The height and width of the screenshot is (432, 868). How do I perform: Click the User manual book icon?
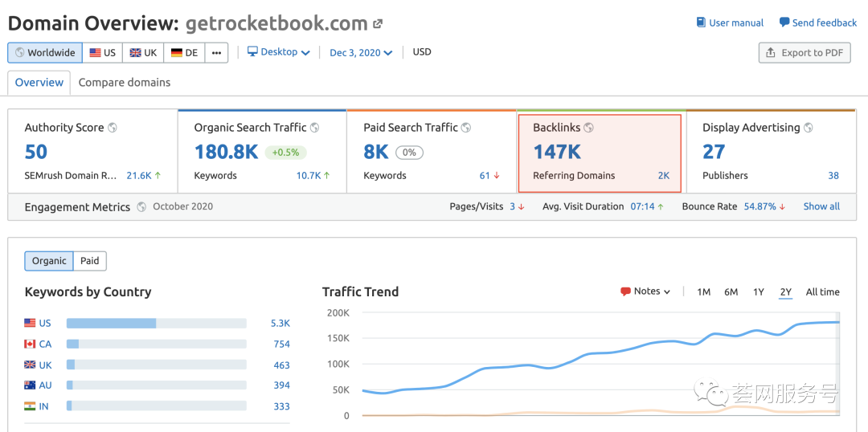coord(701,22)
